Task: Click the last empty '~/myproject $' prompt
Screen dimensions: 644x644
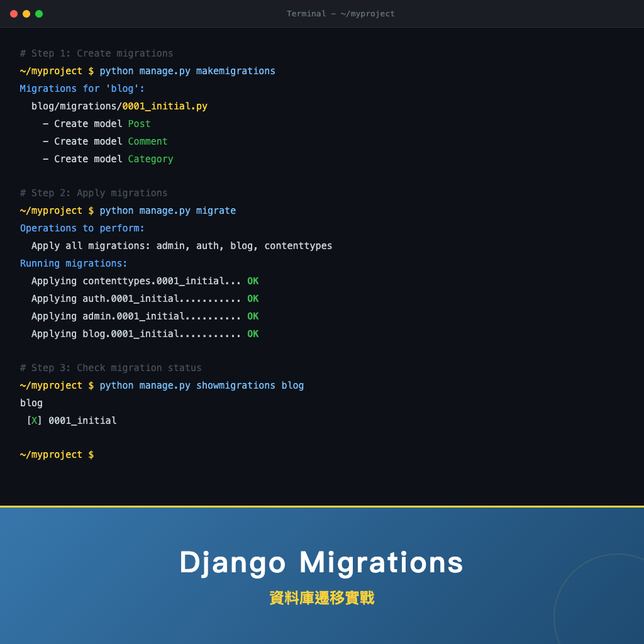Action: tap(57, 455)
